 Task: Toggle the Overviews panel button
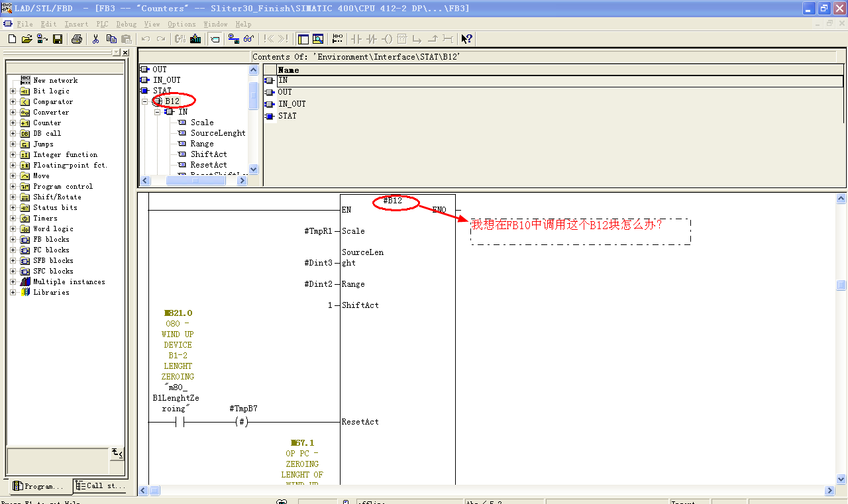[303, 39]
